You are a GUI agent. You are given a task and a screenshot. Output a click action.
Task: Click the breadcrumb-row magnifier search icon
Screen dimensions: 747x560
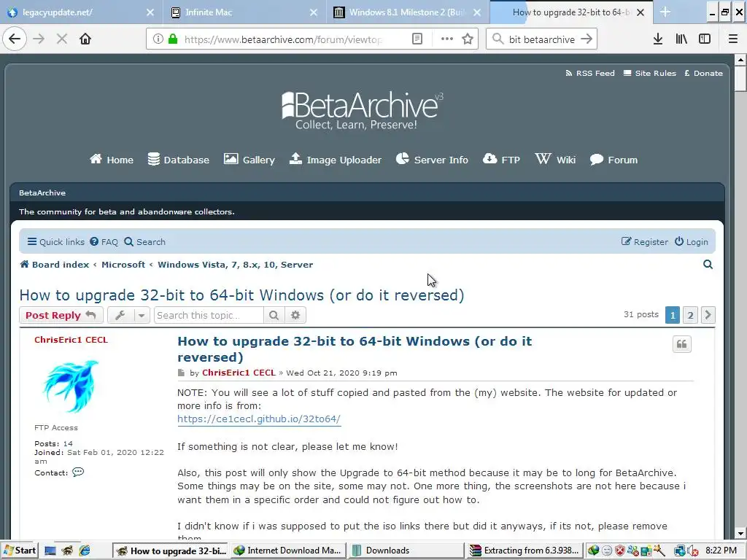tap(708, 264)
